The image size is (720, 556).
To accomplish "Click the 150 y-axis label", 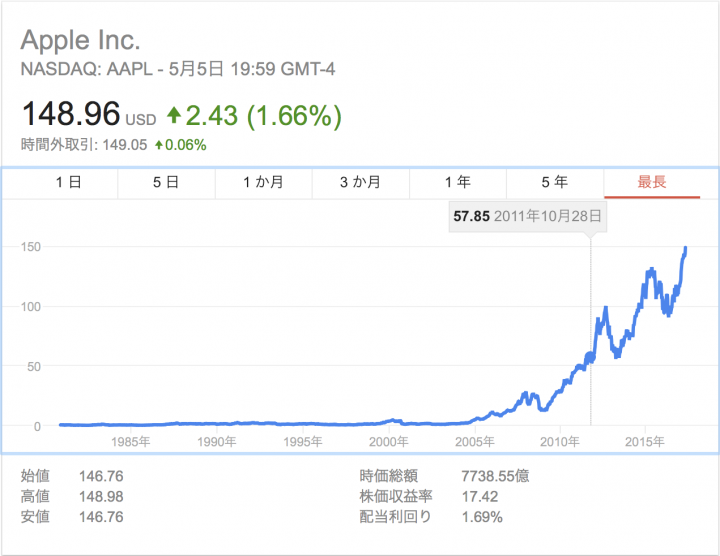I will [31, 247].
